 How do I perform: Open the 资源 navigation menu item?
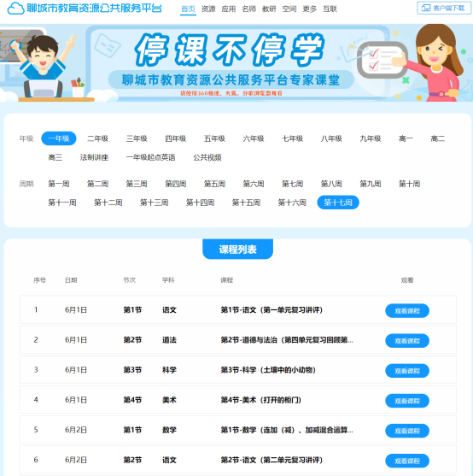click(x=208, y=9)
